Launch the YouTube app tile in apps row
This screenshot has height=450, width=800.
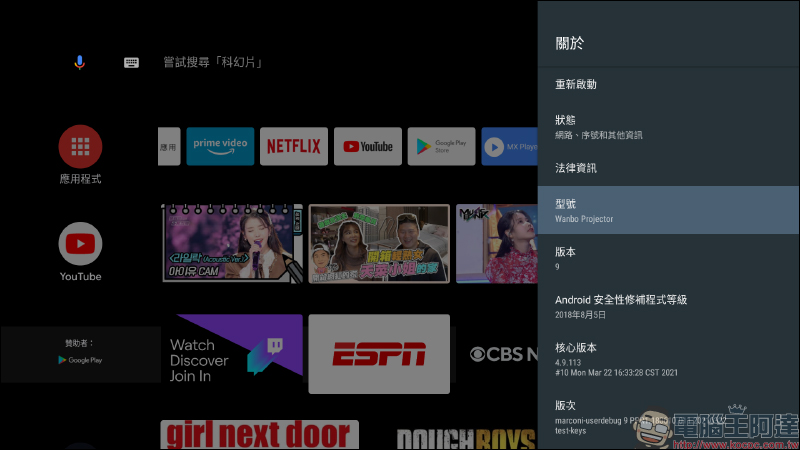click(x=368, y=146)
